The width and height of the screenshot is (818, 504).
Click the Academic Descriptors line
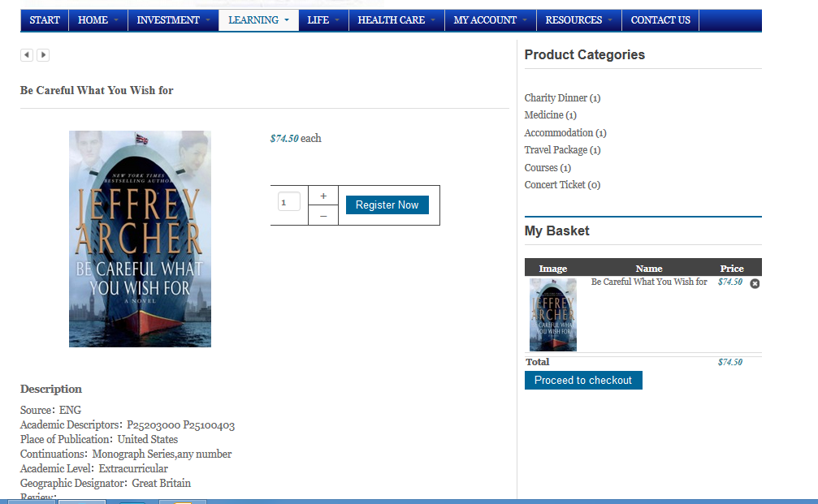[x=128, y=424]
